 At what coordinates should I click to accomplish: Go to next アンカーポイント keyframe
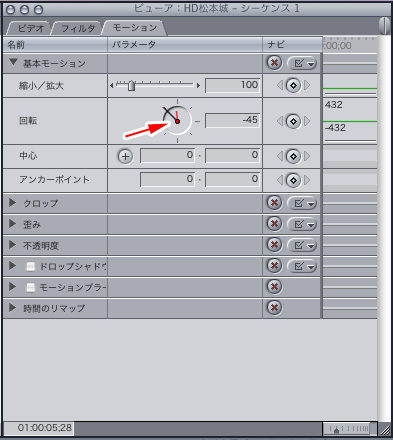point(307,180)
